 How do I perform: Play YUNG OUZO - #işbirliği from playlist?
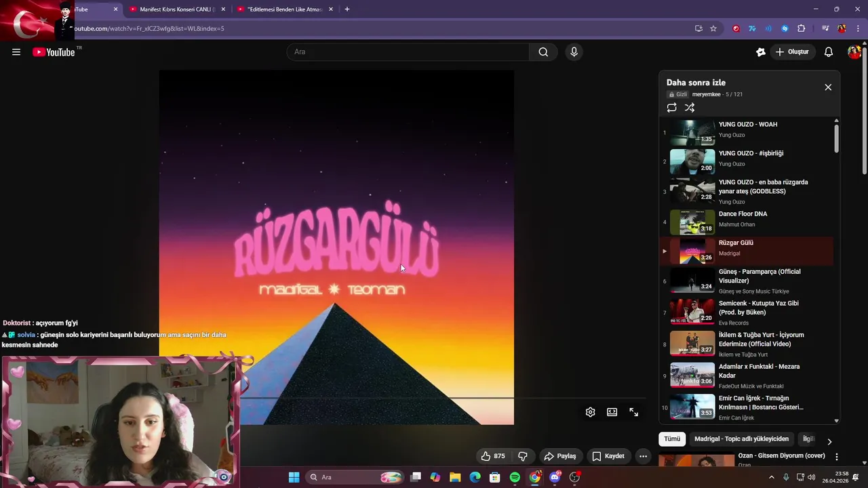(x=746, y=162)
